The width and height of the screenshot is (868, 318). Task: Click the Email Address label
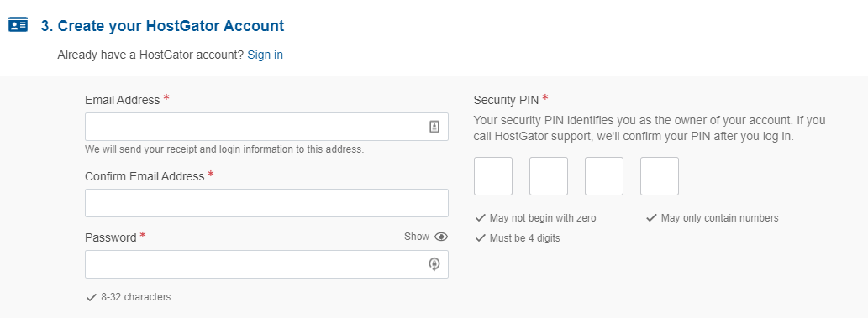[123, 100]
